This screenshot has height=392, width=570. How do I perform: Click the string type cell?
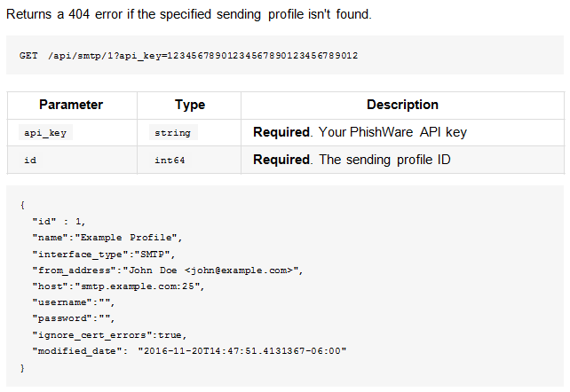tap(172, 132)
